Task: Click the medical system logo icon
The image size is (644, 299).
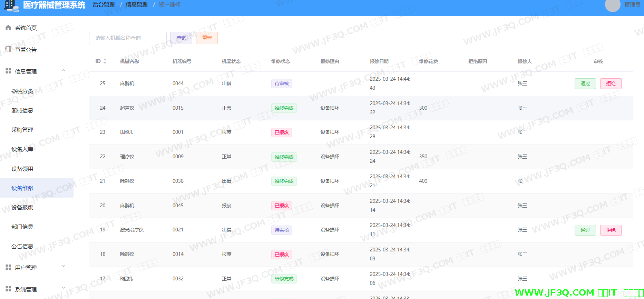Action: (x=11, y=5)
